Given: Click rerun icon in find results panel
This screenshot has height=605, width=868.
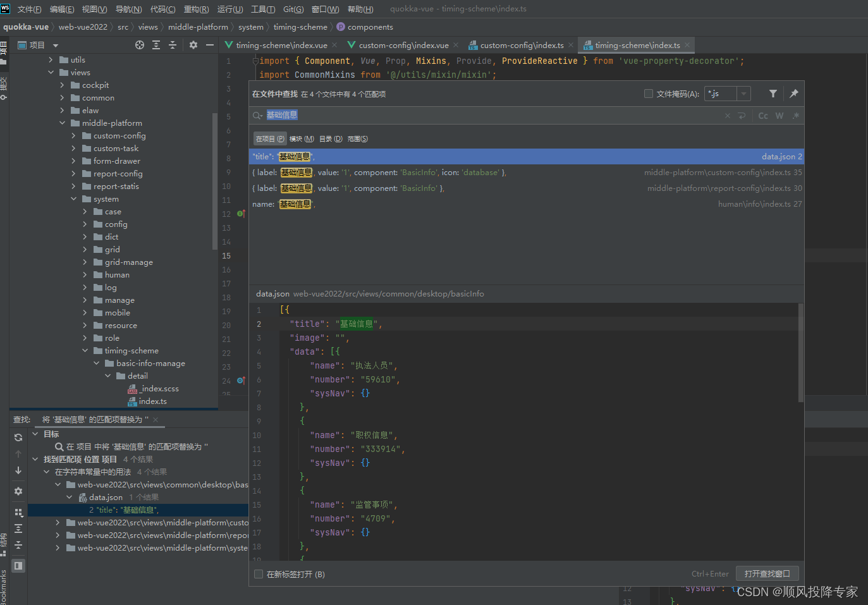Looking at the screenshot, I should coord(18,437).
